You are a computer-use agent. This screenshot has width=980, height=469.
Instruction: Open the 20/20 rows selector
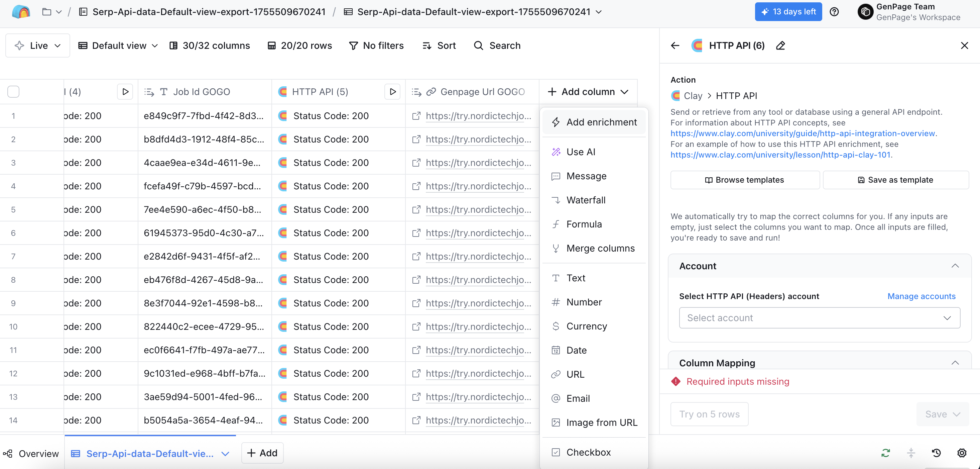point(300,46)
